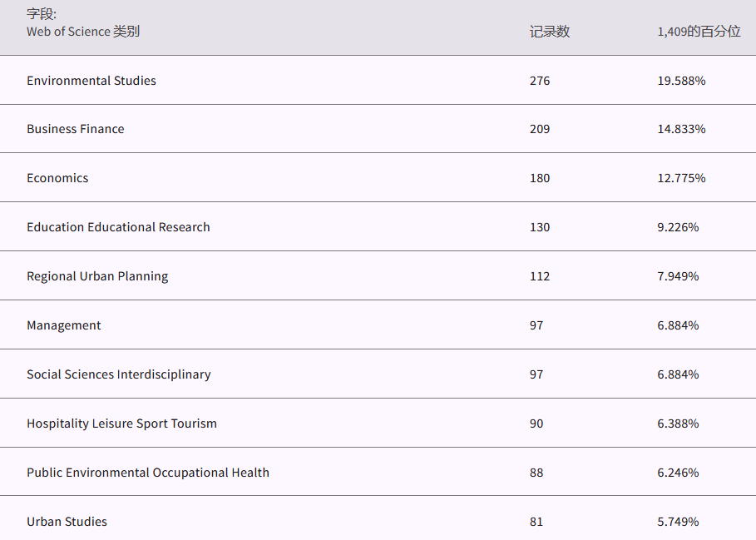Viewport: 756px width, 540px height.
Task: Click the record count 130
Action: (x=540, y=227)
